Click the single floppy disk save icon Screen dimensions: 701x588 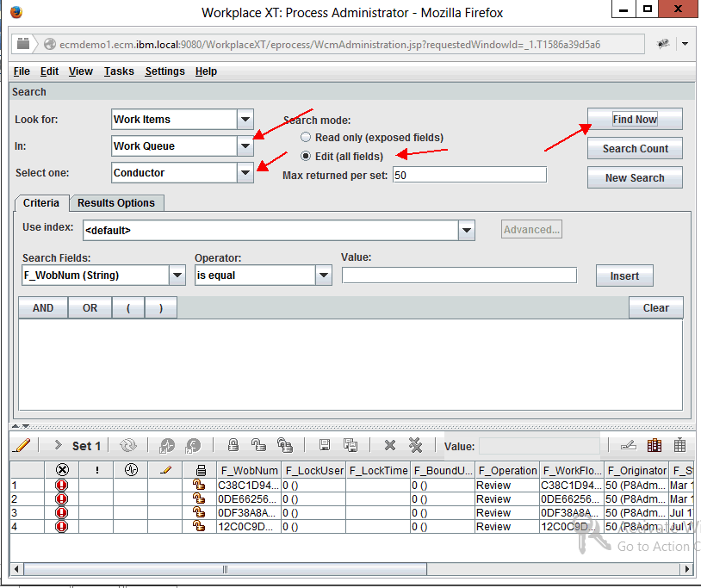(x=325, y=445)
